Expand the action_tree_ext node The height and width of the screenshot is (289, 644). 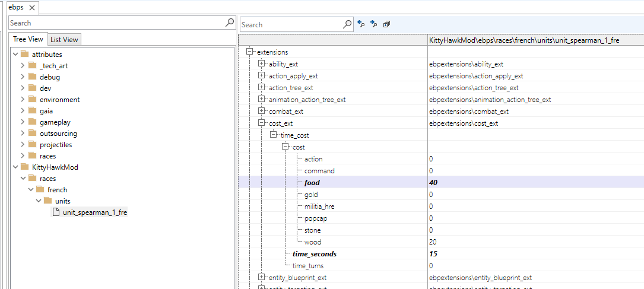[261, 87]
